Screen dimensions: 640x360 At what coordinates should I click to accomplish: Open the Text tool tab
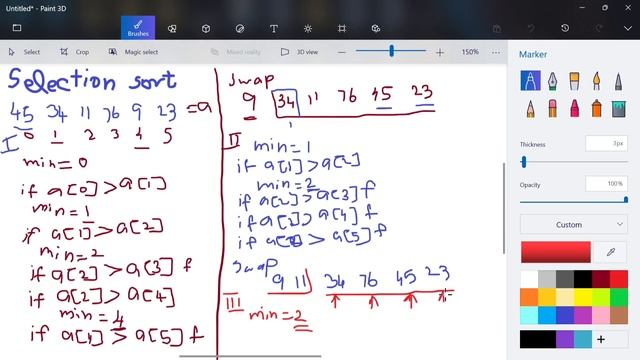(x=273, y=28)
